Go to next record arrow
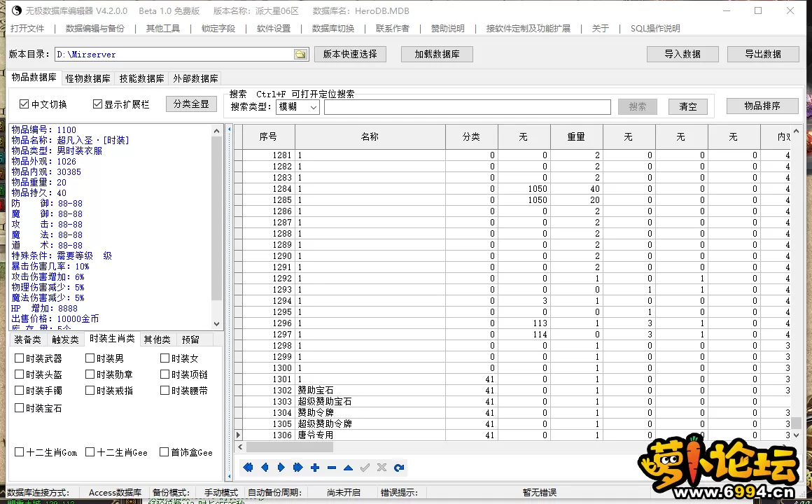 (x=281, y=468)
